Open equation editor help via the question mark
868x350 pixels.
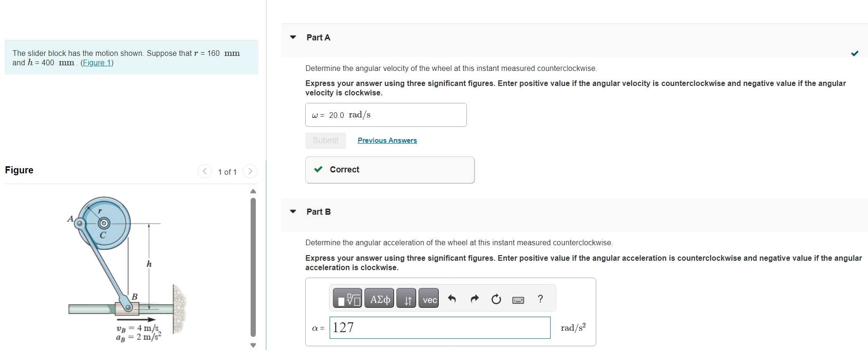(x=540, y=298)
